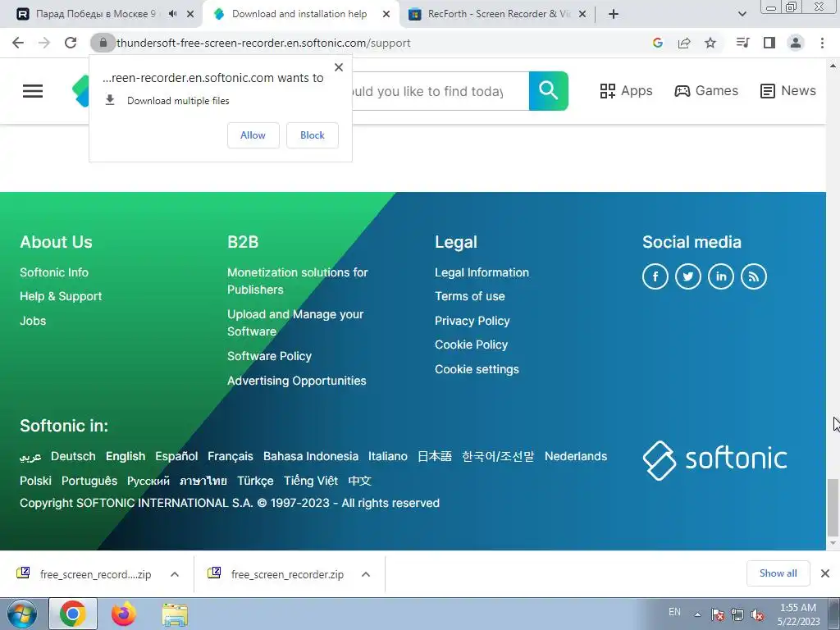840x630 pixels.
Task: Open Jobs link
Action: (33, 321)
